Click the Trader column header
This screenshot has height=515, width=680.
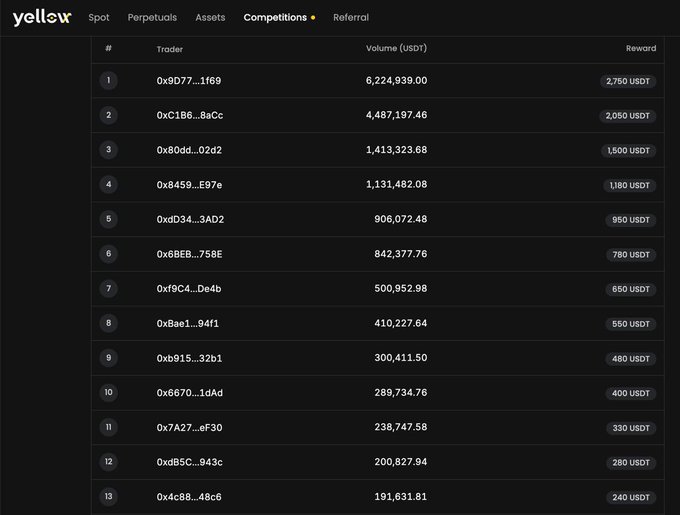point(170,49)
